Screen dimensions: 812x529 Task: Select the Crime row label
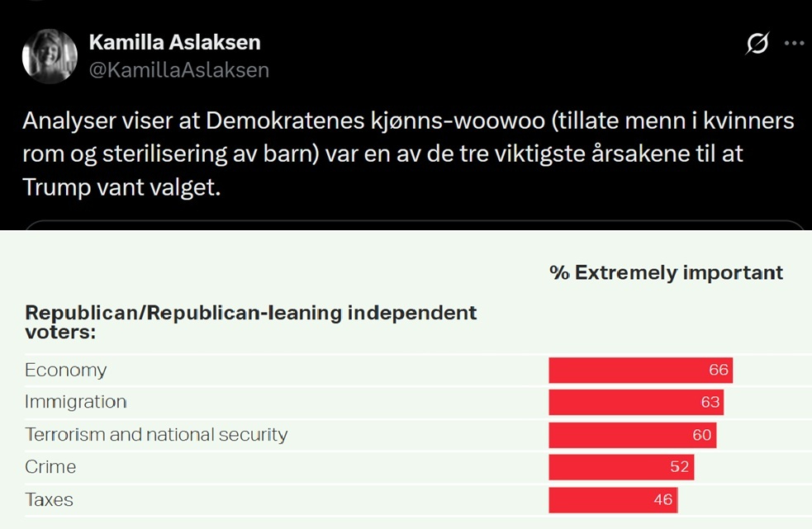50,467
